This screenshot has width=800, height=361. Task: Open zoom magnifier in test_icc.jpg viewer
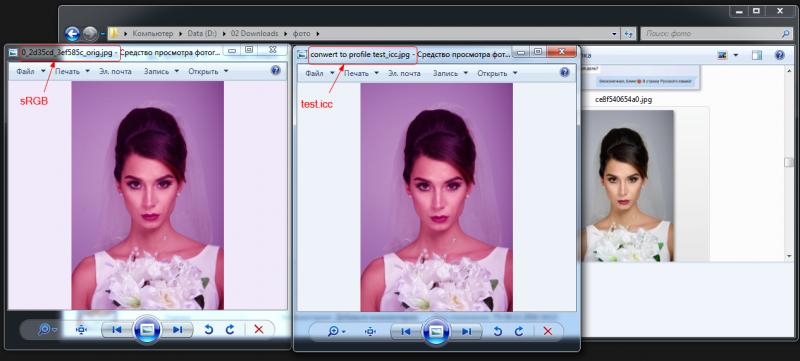pos(336,331)
